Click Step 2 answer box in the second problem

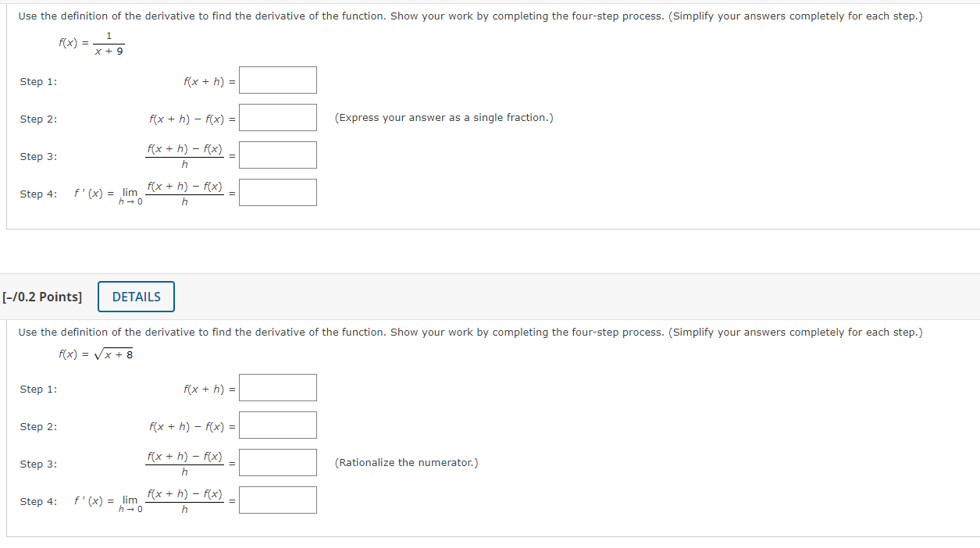[x=277, y=425]
